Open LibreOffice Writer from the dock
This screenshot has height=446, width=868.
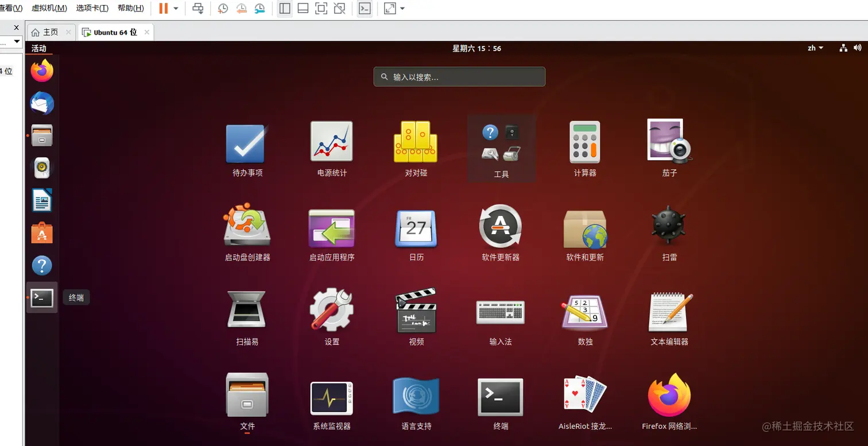click(42, 201)
